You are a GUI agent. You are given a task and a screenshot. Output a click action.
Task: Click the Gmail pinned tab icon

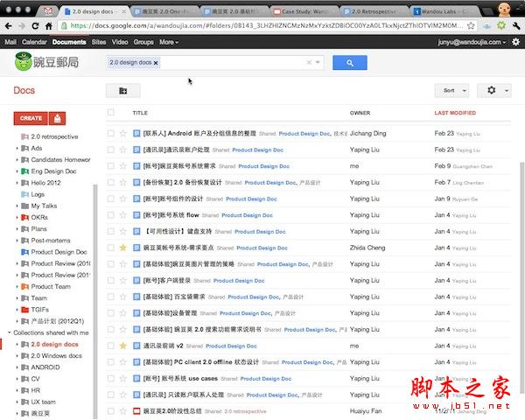(48, 11)
